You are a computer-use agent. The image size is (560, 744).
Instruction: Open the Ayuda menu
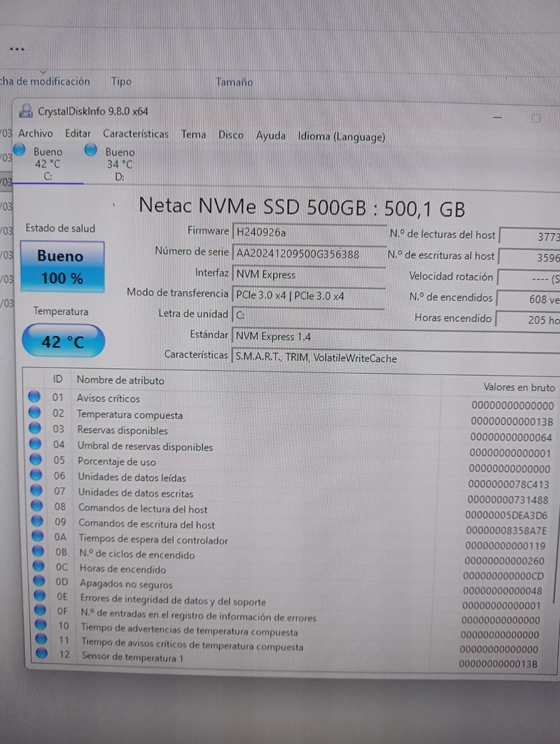point(271,136)
